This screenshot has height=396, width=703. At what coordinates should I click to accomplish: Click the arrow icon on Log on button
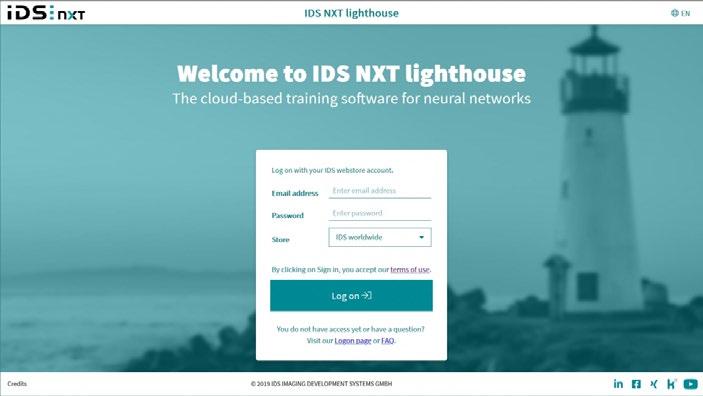coord(367,295)
